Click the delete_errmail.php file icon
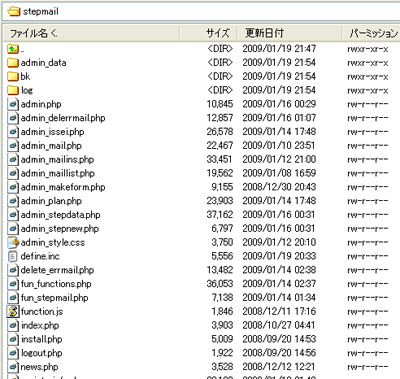This screenshot has width=400, height=379. 13,270
